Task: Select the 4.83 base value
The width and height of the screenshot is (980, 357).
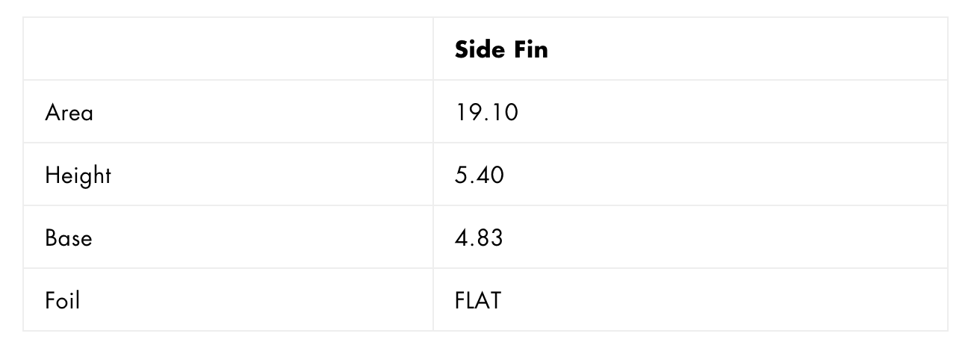Action: click(479, 238)
